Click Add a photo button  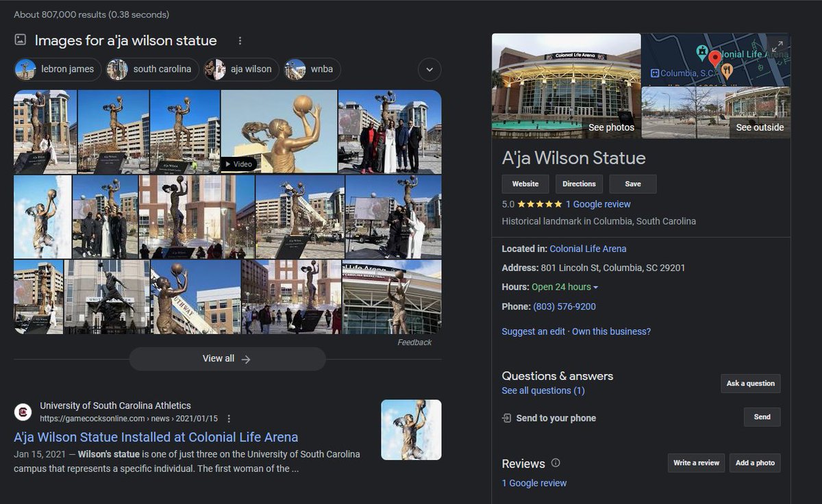pyautogui.click(x=755, y=463)
